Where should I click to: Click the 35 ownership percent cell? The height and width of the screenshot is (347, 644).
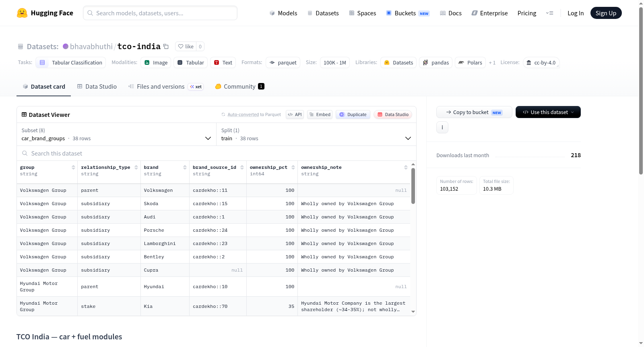point(272,306)
